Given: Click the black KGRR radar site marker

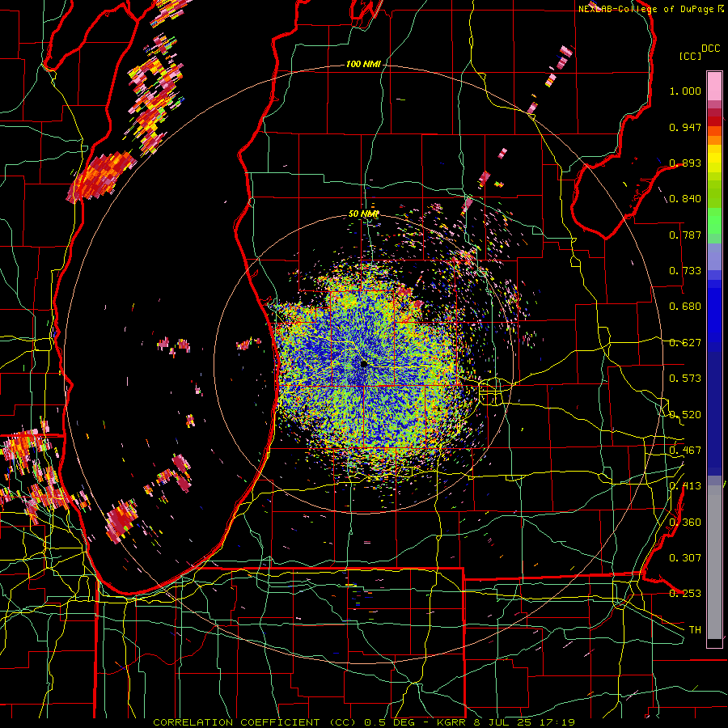Looking at the screenshot, I should (x=364, y=364).
